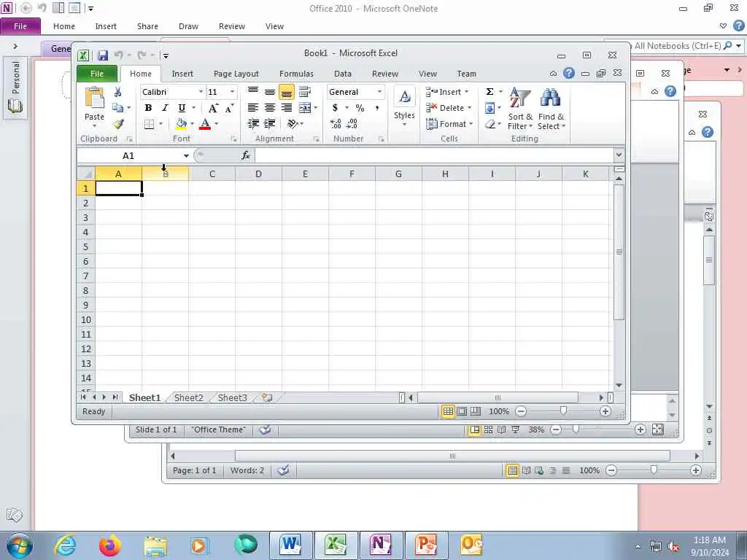Center text horizontally in cell
The width and height of the screenshot is (747, 560).
270,108
